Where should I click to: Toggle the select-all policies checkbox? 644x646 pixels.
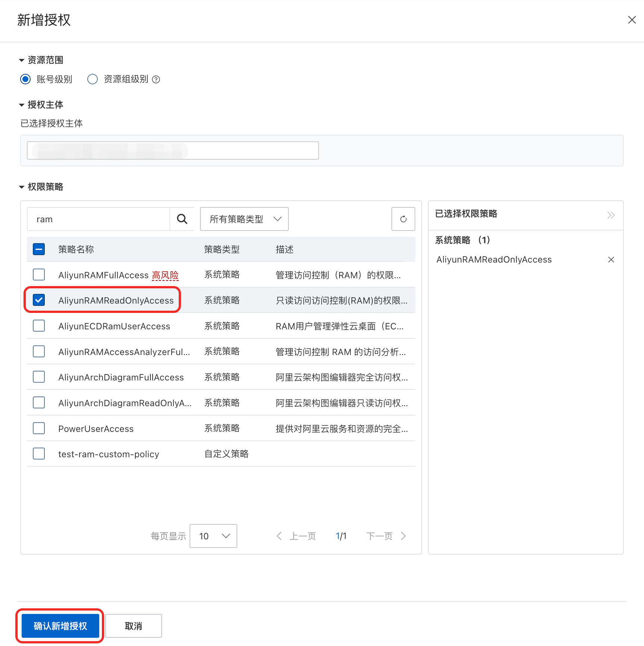[39, 249]
